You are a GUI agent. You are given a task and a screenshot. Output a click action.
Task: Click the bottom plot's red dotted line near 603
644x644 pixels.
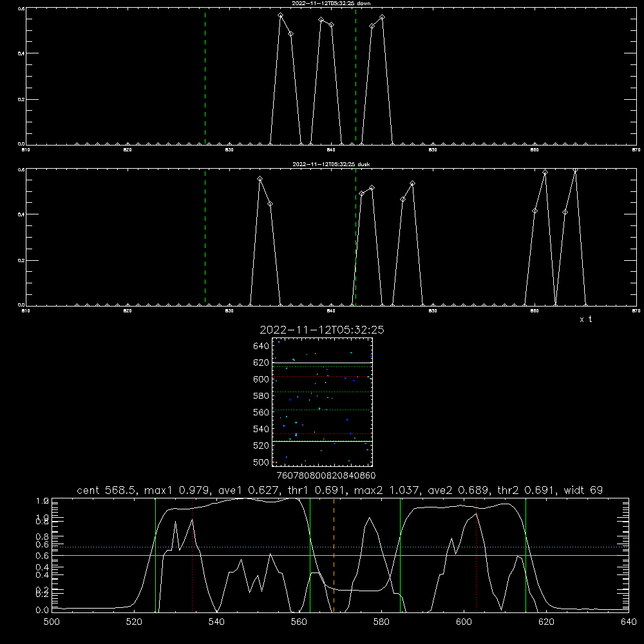coord(476,555)
